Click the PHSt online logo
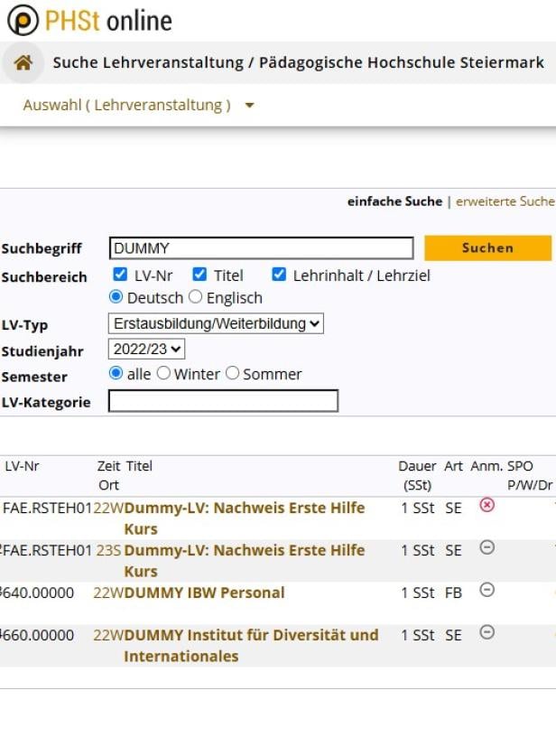 point(88,20)
